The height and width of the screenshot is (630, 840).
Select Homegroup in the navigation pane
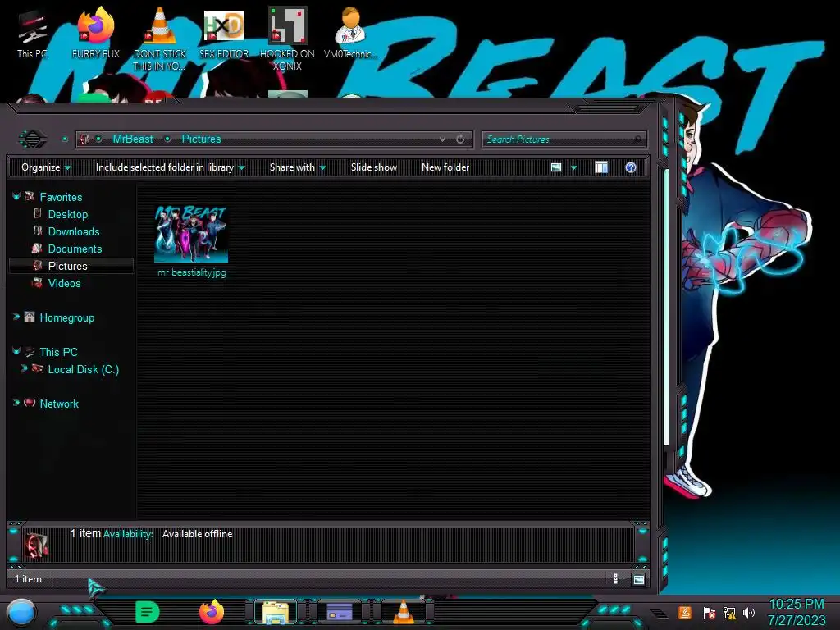[67, 317]
